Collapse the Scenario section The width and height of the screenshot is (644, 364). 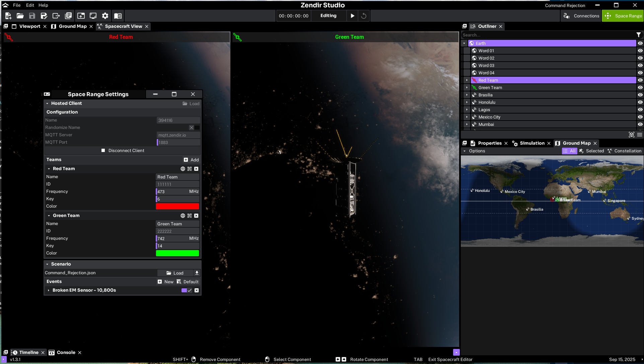click(x=47, y=264)
